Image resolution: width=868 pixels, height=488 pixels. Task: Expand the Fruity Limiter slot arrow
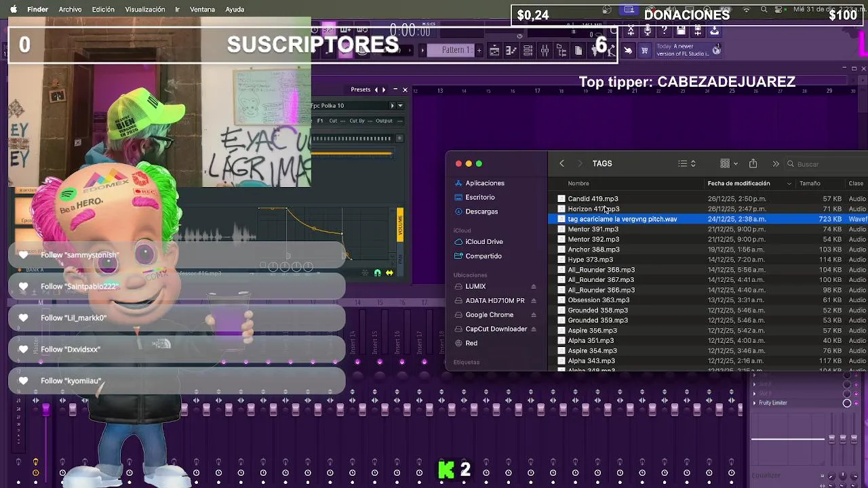coord(755,403)
